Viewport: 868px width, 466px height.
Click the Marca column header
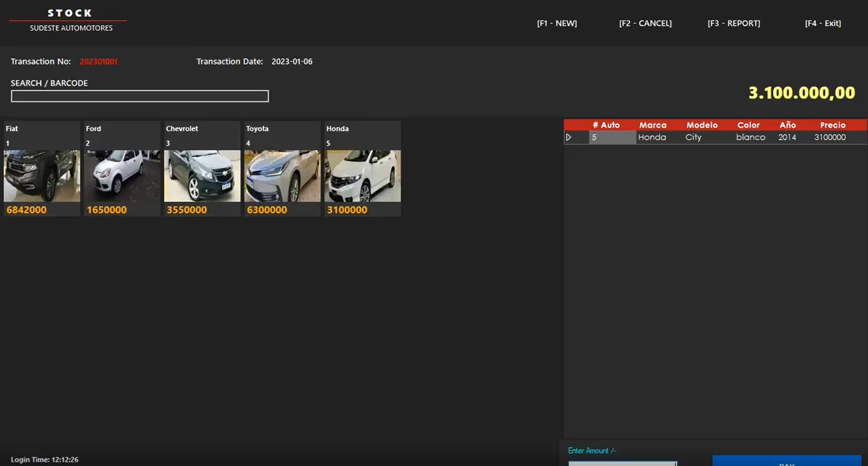(653, 125)
